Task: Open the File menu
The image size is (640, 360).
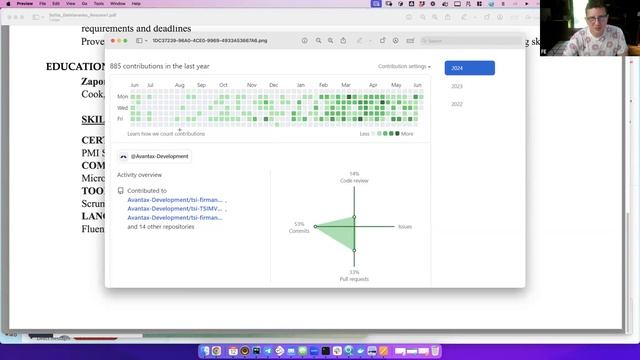Action: point(42,4)
